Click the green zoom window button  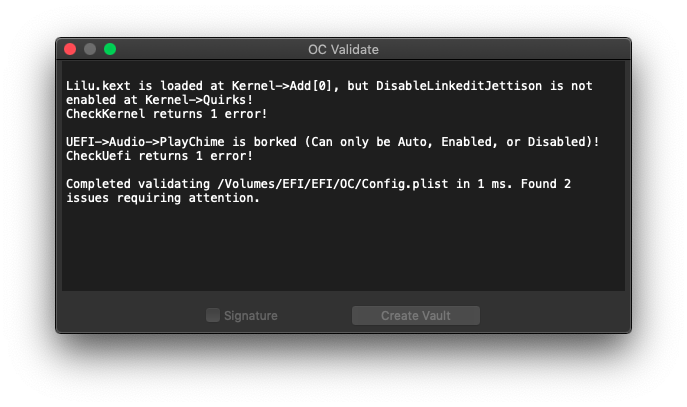click(x=110, y=49)
